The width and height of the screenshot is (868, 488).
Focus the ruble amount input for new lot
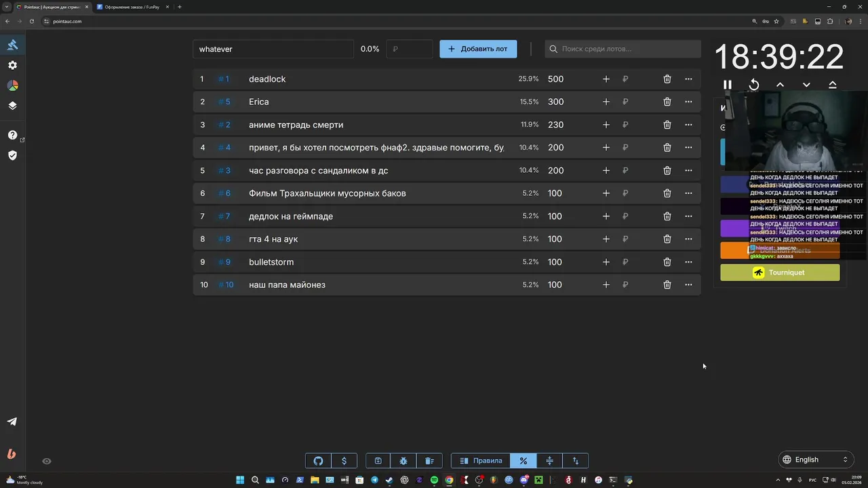pos(410,49)
